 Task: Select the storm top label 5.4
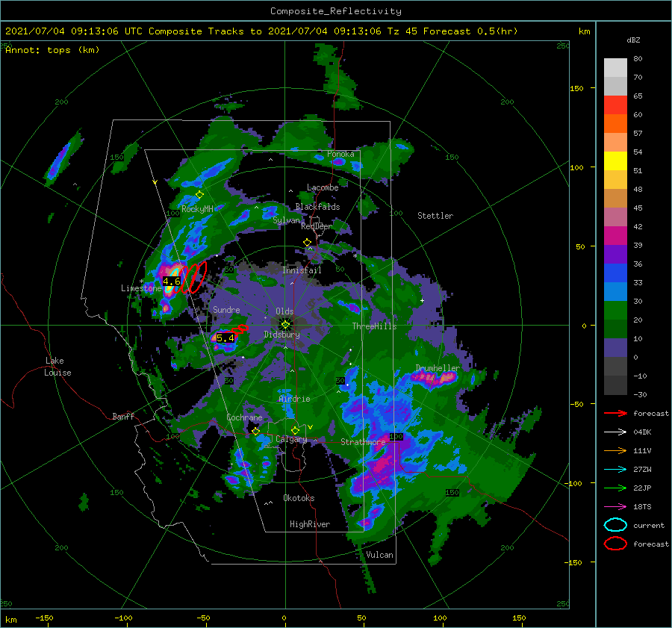point(225,338)
